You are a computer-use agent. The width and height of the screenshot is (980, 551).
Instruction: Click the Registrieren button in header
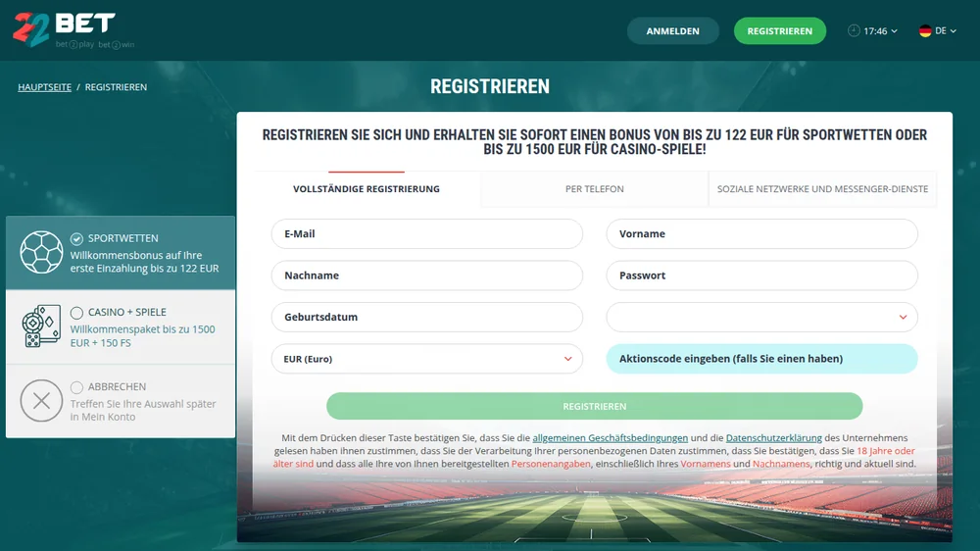(779, 30)
